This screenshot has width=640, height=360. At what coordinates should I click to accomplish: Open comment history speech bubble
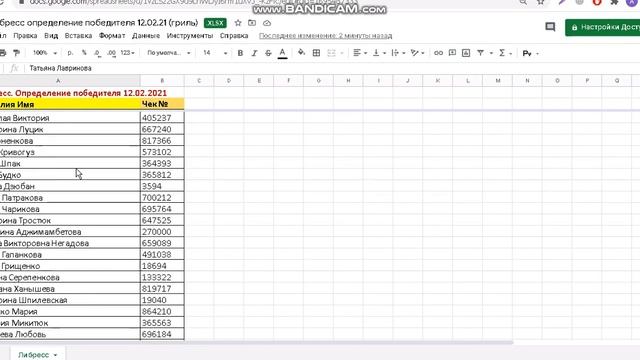point(550,27)
